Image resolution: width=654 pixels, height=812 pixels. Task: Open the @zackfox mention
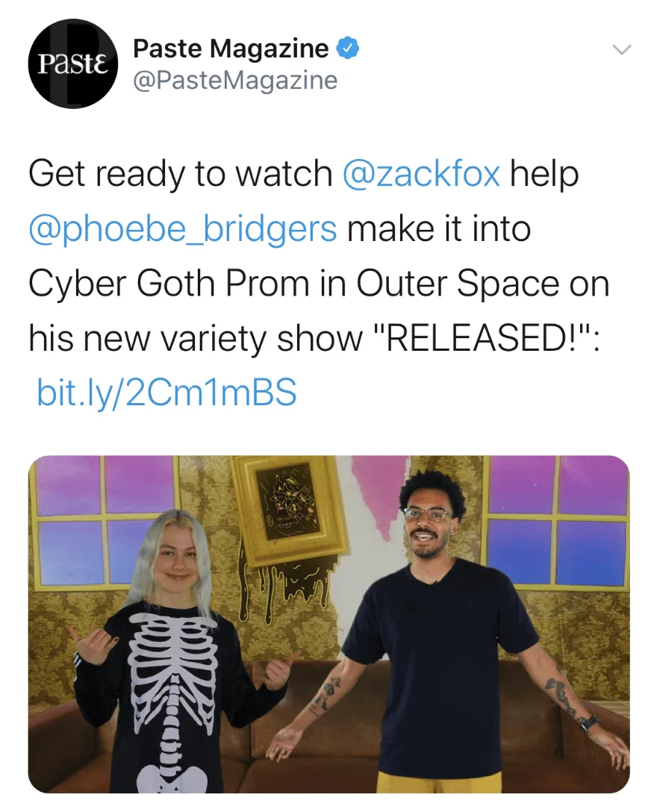point(421,173)
